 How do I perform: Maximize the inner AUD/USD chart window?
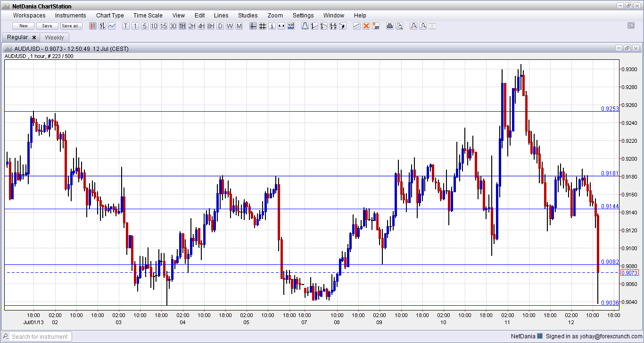tap(627, 48)
